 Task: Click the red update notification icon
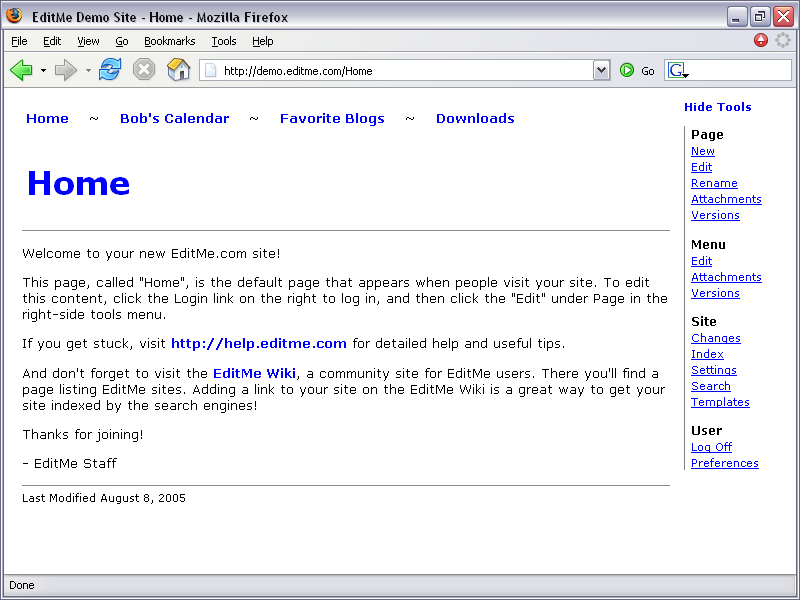[760, 40]
